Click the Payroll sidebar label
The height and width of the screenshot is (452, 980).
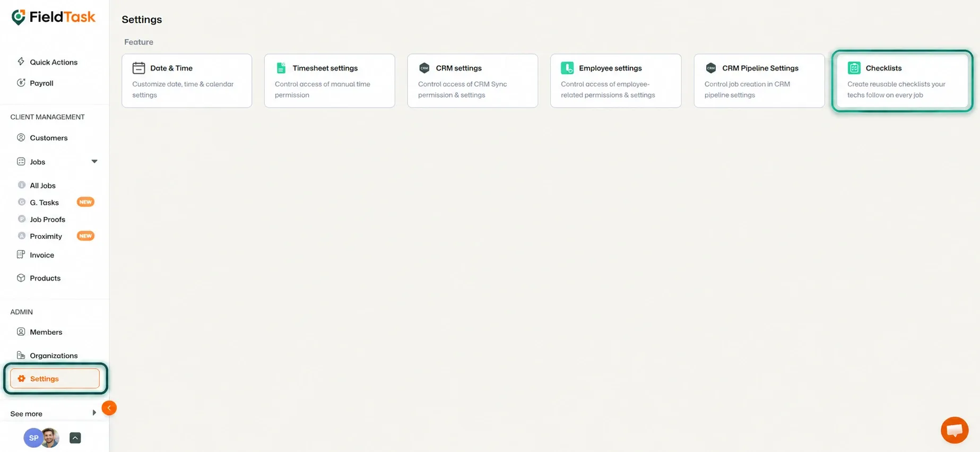41,83
